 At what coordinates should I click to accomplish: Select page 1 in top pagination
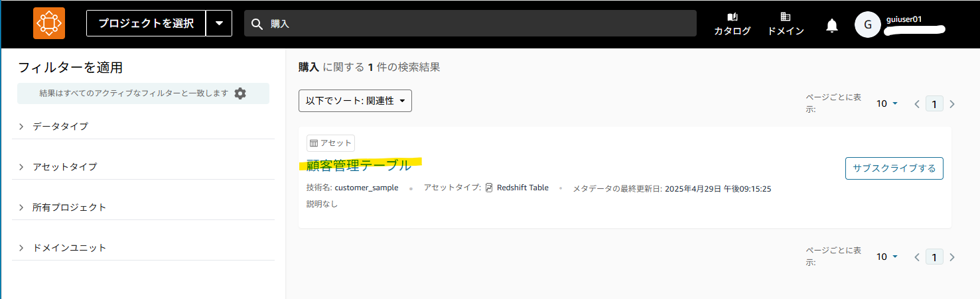[x=934, y=103]
